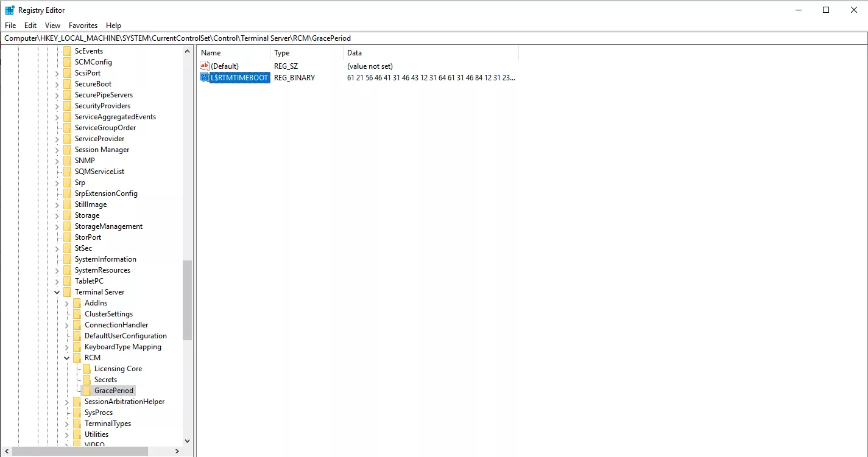Select the KeyboardType Mapping key
The image size is (868, 457).
(x=122, y=347)
